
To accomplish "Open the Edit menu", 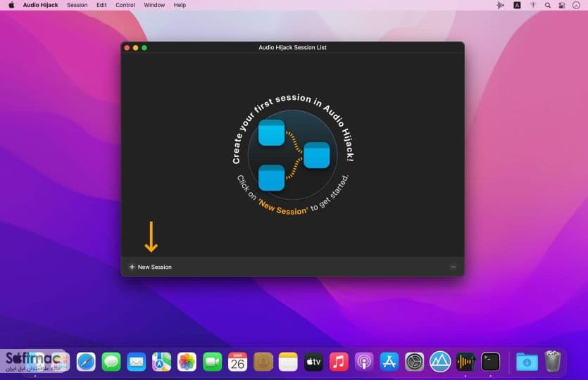I will pyautogui.click(x=101, y=5).
